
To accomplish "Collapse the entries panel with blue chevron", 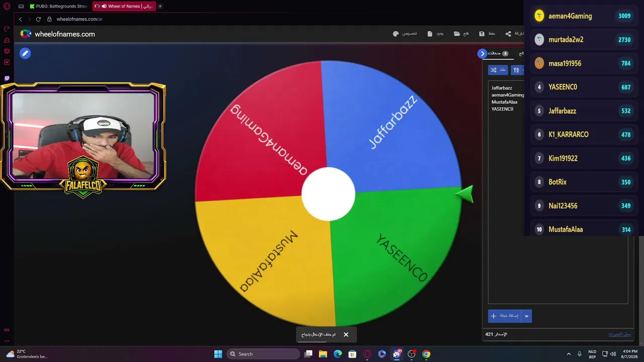I will pos(482,53).
